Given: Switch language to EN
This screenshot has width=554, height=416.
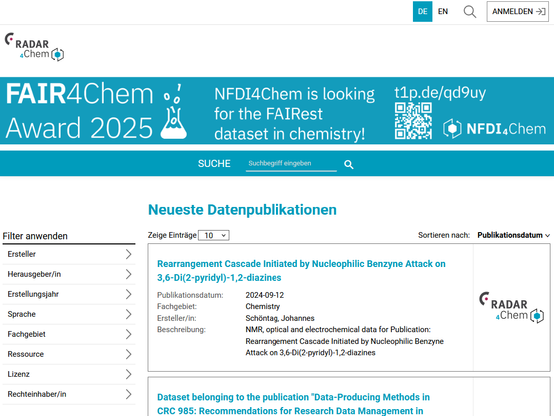Looking at the screenshot, I should click(x=443, y=12).
